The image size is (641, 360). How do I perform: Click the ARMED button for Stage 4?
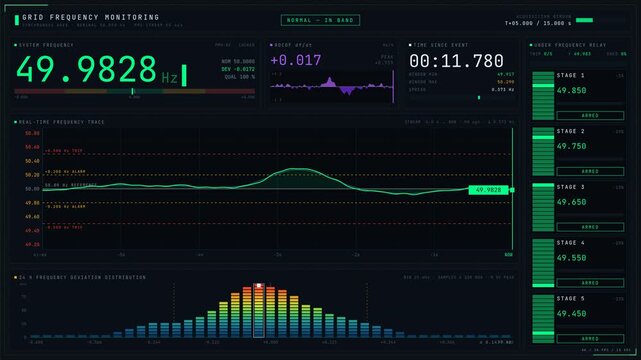(590, 283)
